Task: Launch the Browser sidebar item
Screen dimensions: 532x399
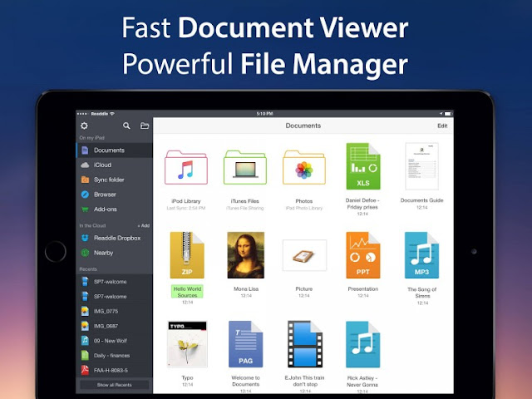Action: [115, 195]
